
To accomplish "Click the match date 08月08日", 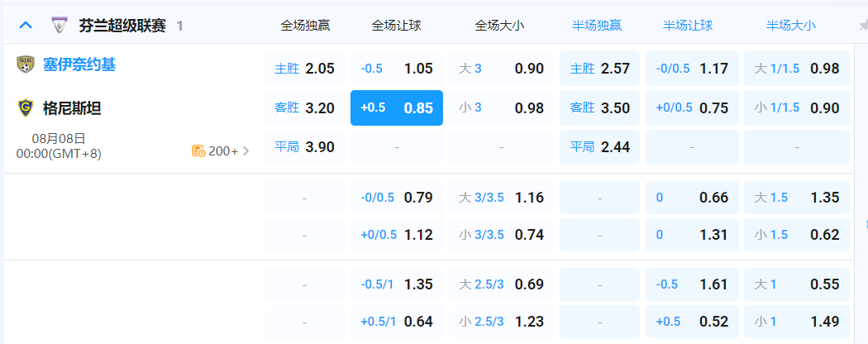I will (59, 138).
